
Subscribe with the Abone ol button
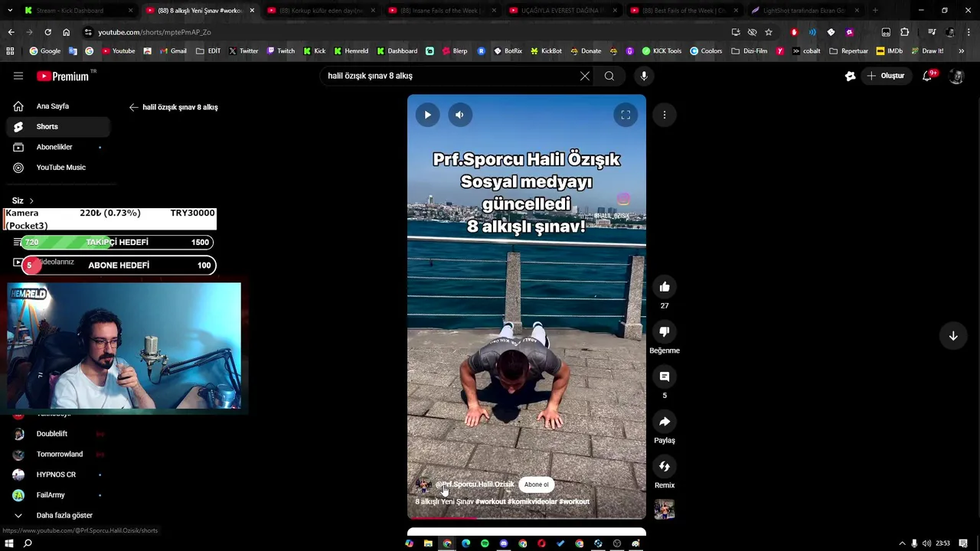point(536,484)
